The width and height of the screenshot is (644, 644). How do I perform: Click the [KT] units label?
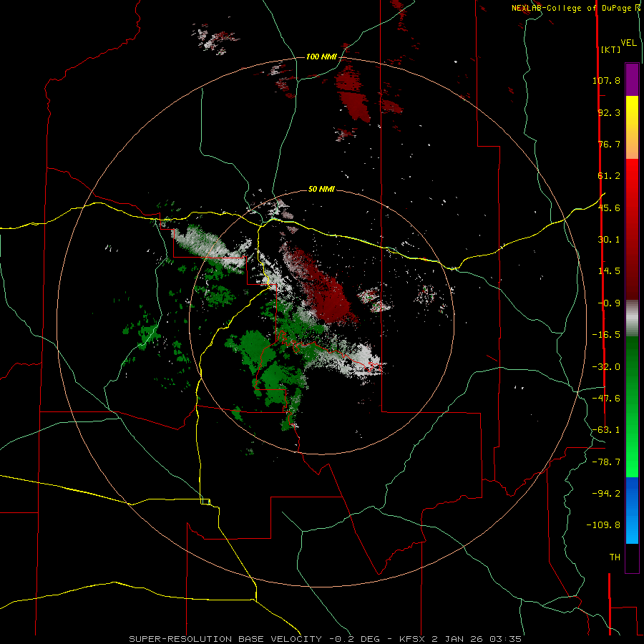(x=611, y=49)
